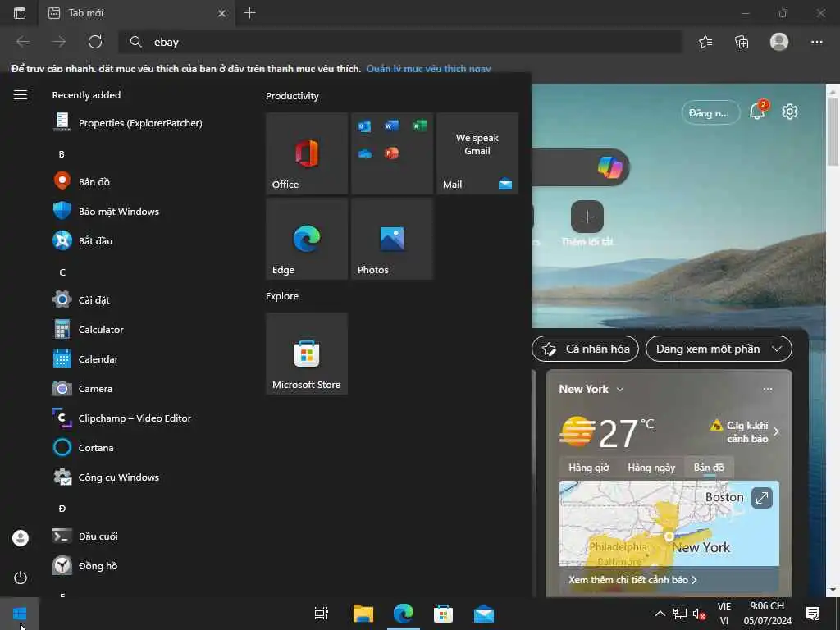Image resolution: width=840 pixels, height=630 pixels.
Task: Click Cá nhân hóa personalize button
Action: [x=585, y=349]
